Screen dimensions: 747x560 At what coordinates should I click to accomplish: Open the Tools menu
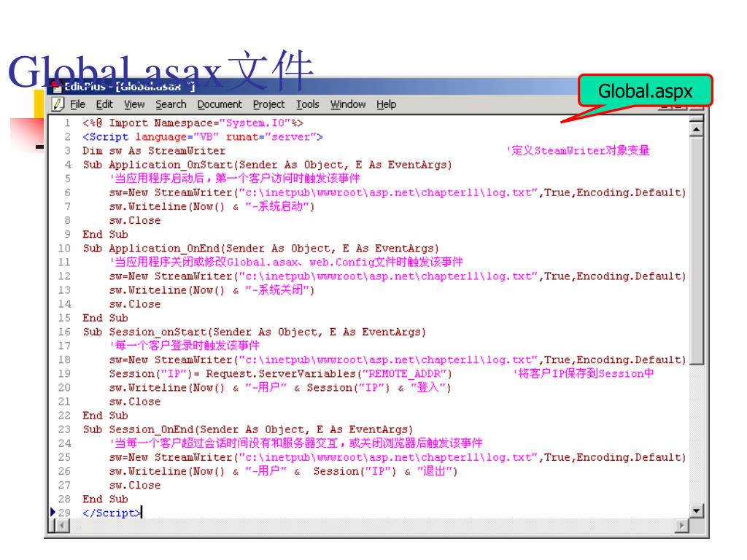click(307, 104)
